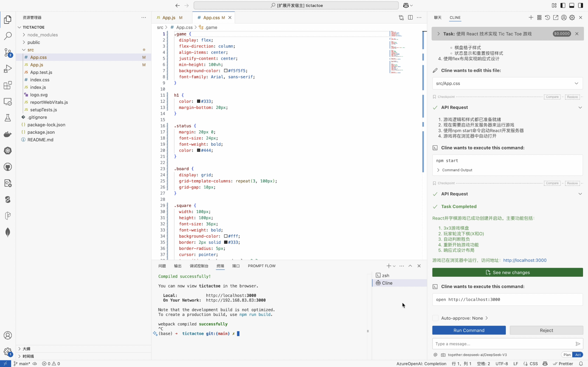Switch Cline to Plan mode

(567, 355)
